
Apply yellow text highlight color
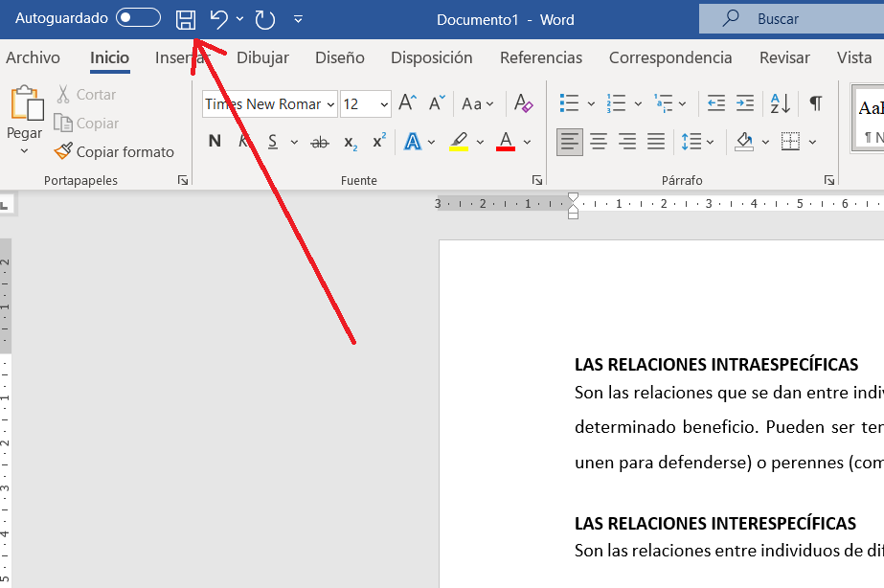tap(459, 142)
